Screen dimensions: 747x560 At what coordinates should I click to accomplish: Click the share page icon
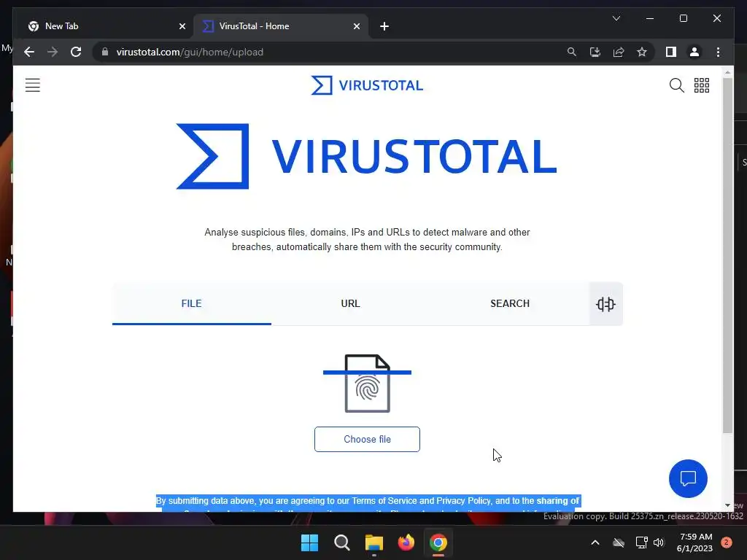click(619, 52)
